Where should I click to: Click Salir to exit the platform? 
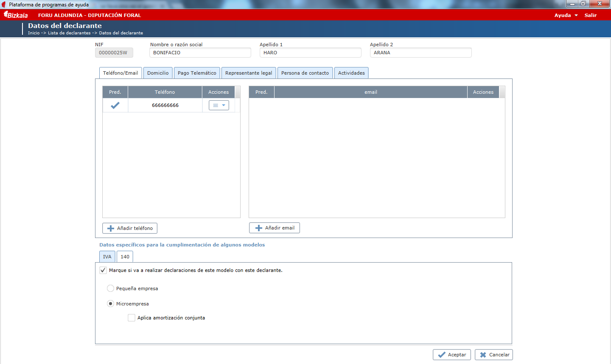(x=591, y=15)
